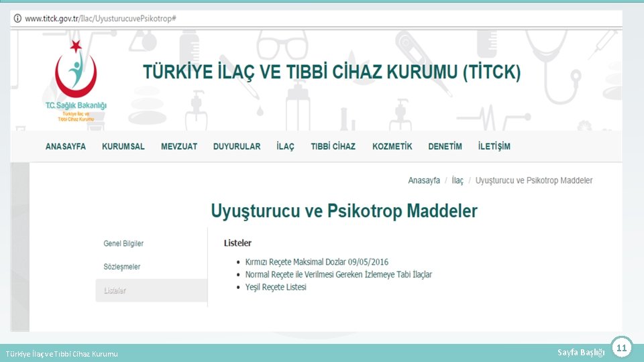The width and height of the screenshot is (644, 362).
Task: Click the Listeler section heading
Action: (x=237, y=243)
